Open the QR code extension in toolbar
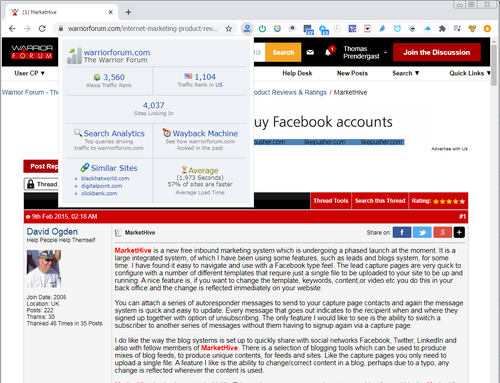Viewport: 500px width, 383px height. (x=352, y=29)
